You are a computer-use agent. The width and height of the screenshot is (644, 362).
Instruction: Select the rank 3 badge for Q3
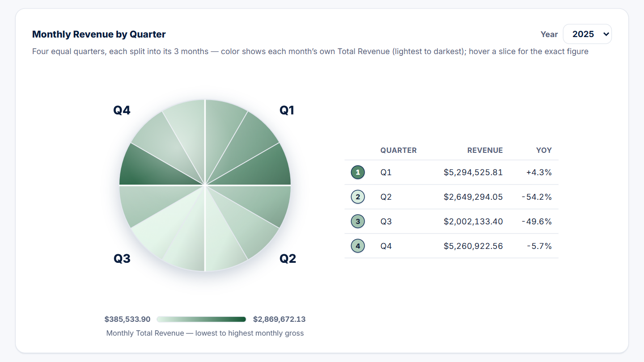click(x=358, y=221)
